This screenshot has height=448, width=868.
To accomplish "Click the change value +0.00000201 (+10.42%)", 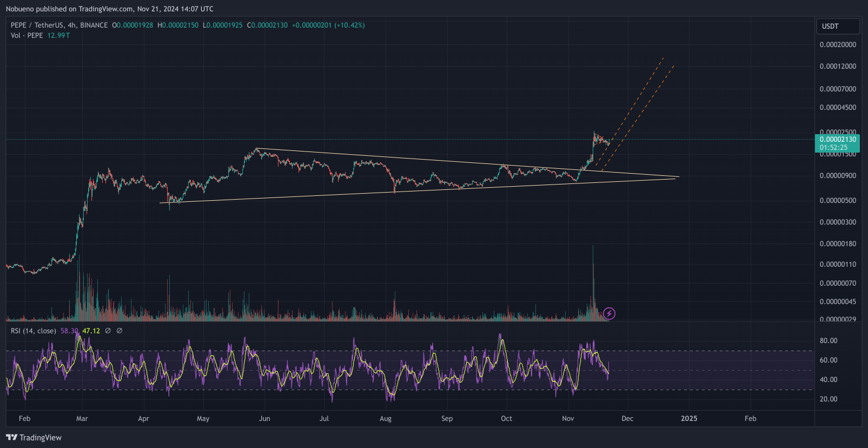I will [x=328, y=25].
